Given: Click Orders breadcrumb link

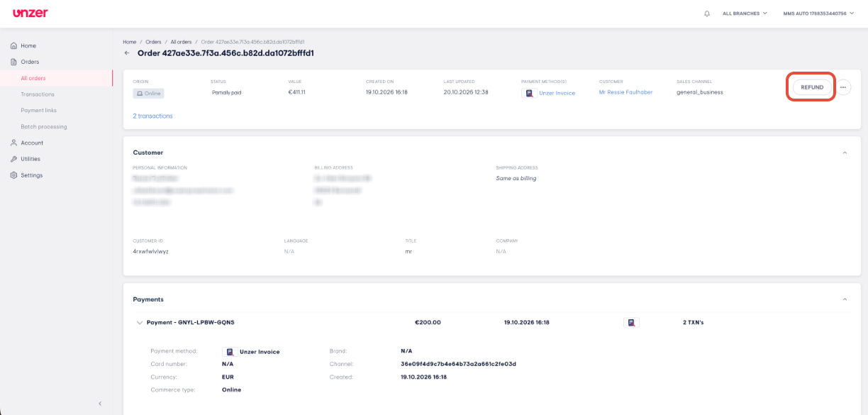Looking at the screenshot, I should click(153, 42).
